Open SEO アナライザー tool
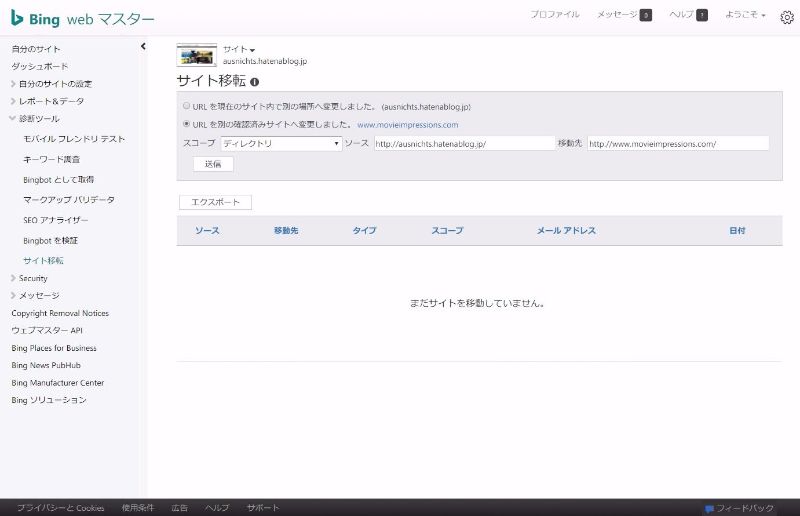This screenshot has height=516, width=800. pos(56,220)
